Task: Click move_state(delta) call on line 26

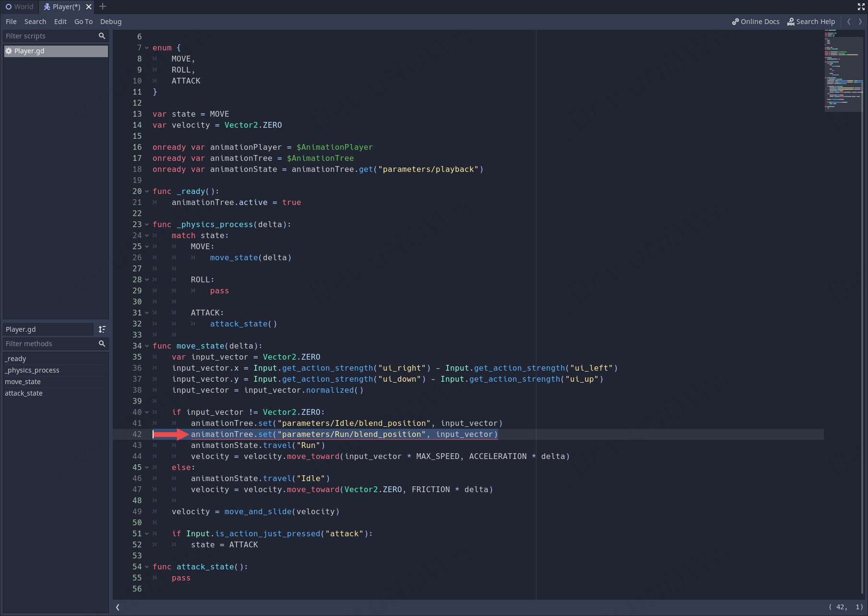Action: pyautogui.click(x=250, y=258)
